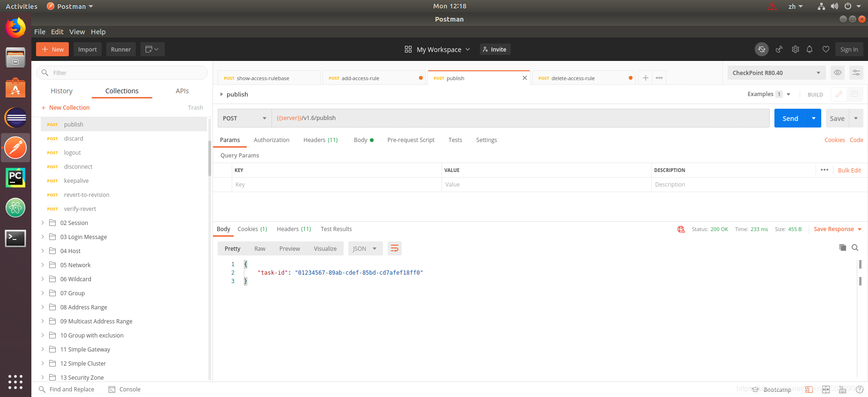Switch to the Authorization tab

pyautogui.click(x=272, y=140)
